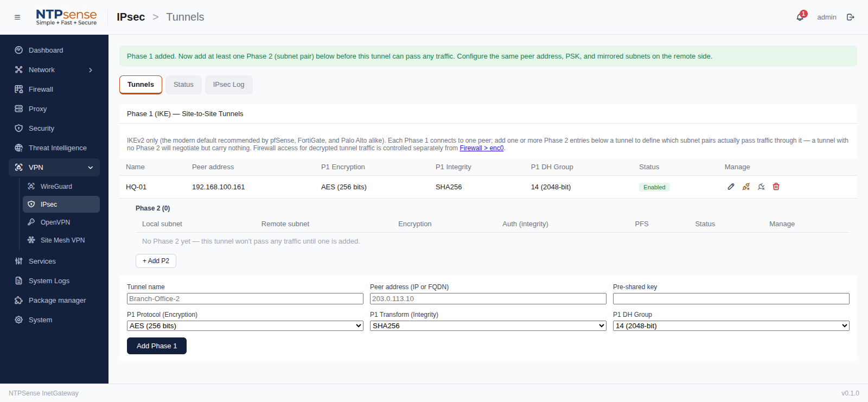Viewport: 868px width, 402px height.
Task: Focus the Pre-shared key input field
Action: [731, 298]
